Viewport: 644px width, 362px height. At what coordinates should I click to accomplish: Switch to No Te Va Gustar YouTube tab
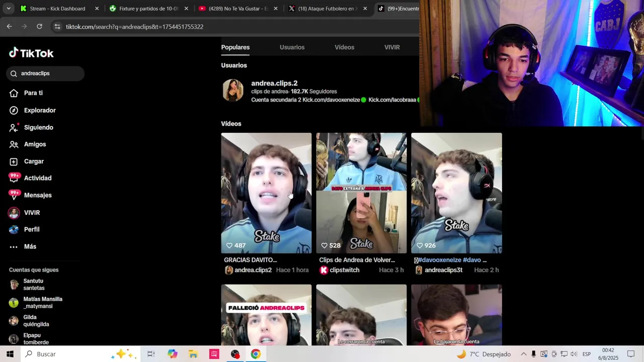point(238,9)
